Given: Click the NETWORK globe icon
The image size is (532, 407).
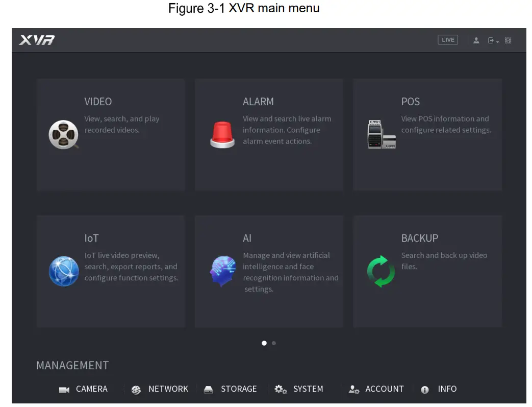Looking at the screenshot, I should pos(136,390).
